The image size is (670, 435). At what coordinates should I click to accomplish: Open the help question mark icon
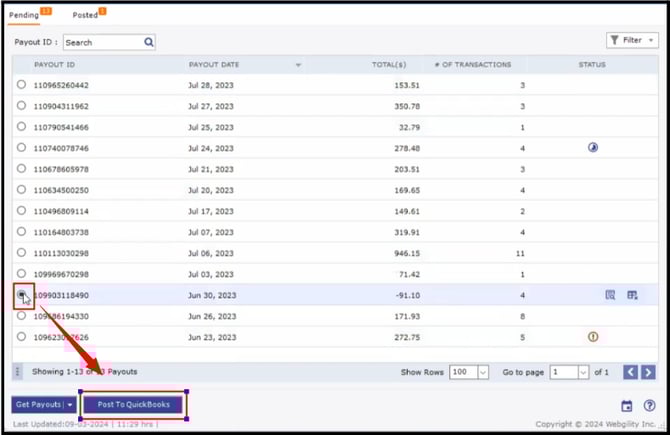649,406
